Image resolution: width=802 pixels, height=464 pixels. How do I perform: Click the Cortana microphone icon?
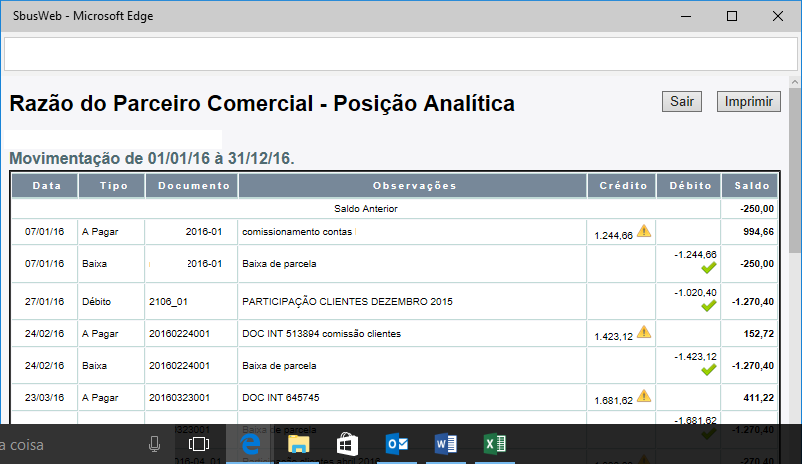point(155,443)
